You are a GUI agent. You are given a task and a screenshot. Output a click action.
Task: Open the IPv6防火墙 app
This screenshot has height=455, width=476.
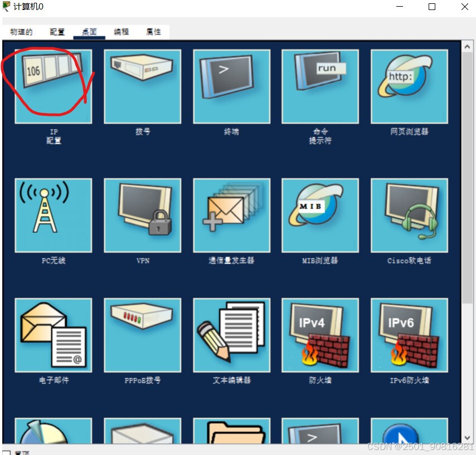click(409, 335)
